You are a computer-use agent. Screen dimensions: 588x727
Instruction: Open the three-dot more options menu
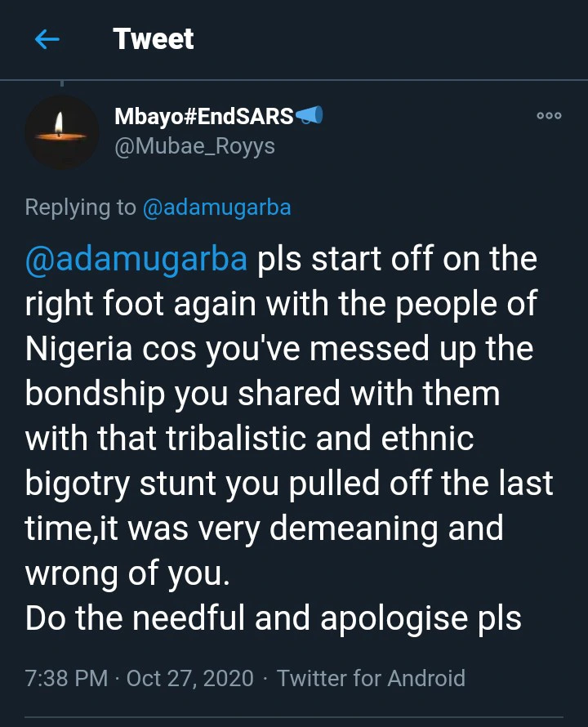point(549,116)
